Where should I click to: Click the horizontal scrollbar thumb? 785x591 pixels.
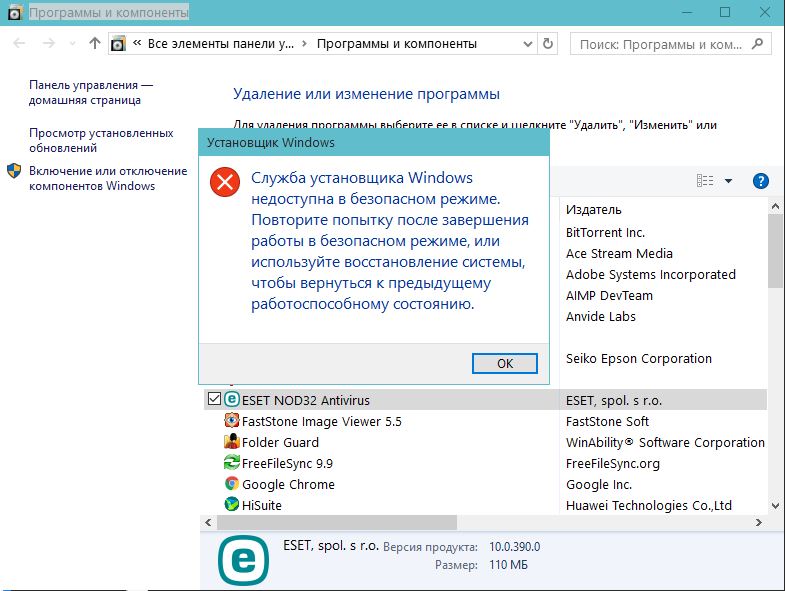tap(336, 522)
